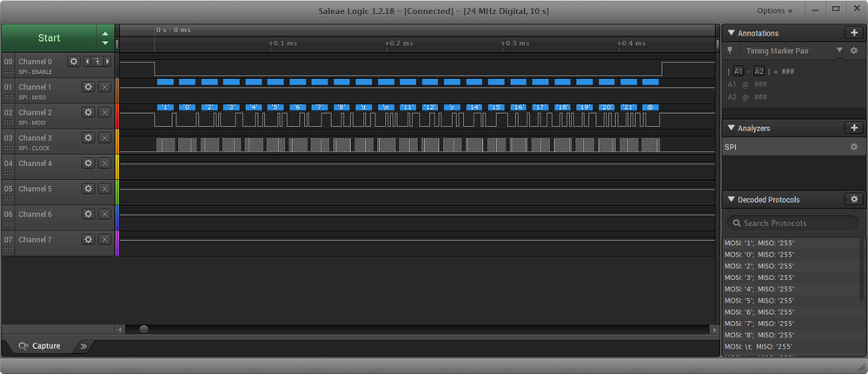Open Timing Marker Pair dropdown arrow
868x374 pixels.
click(839, 50)
